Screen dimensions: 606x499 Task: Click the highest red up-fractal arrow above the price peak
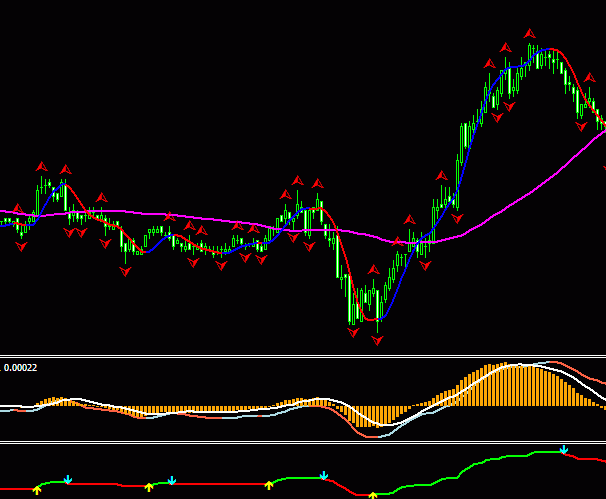click(x=530, y=34)
